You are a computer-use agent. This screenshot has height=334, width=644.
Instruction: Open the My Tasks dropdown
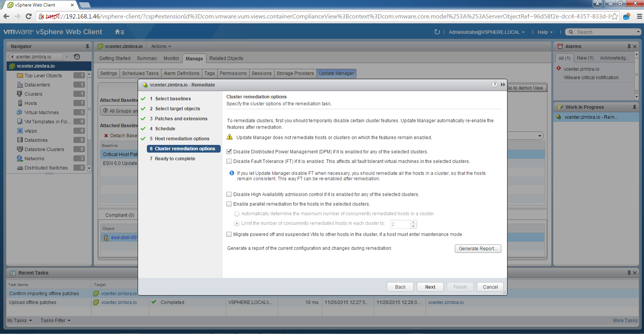click(x=20, y=321)
